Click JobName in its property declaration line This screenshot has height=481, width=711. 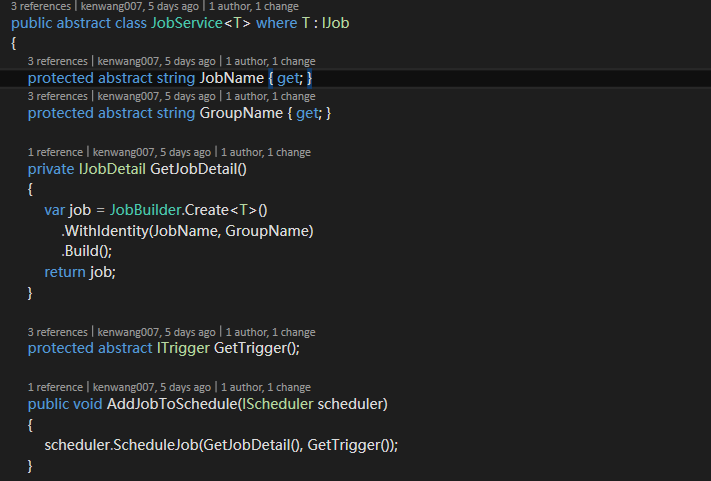[232, 78]
